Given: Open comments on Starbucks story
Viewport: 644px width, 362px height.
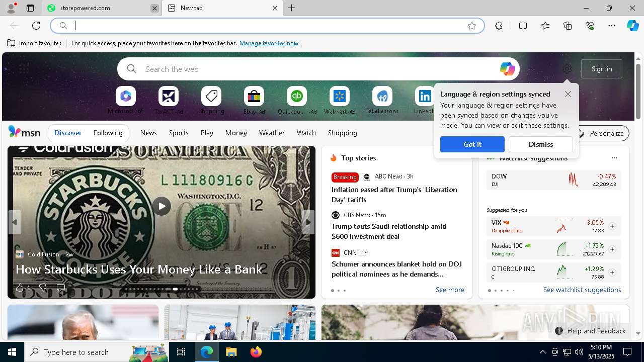Looking at the screenshot, I should (61, 288).
